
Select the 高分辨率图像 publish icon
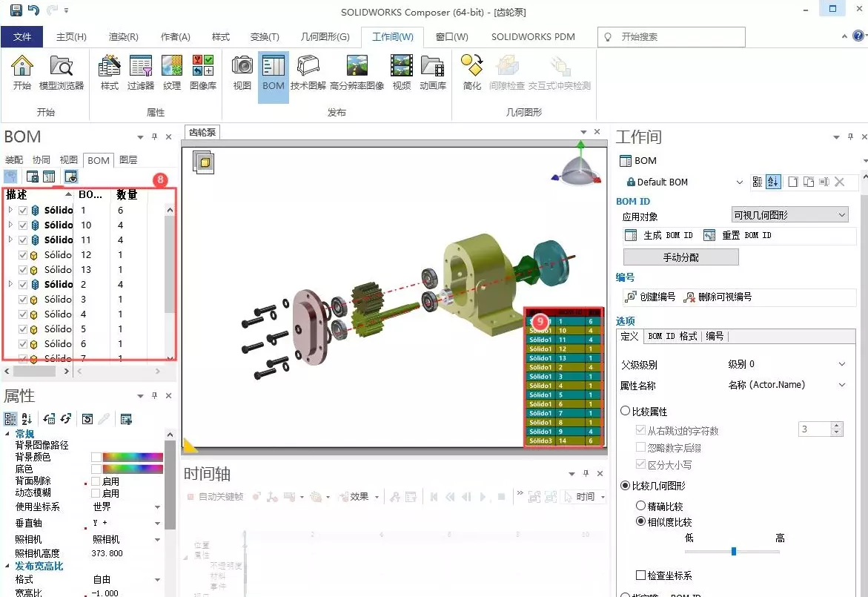point(357,73)
